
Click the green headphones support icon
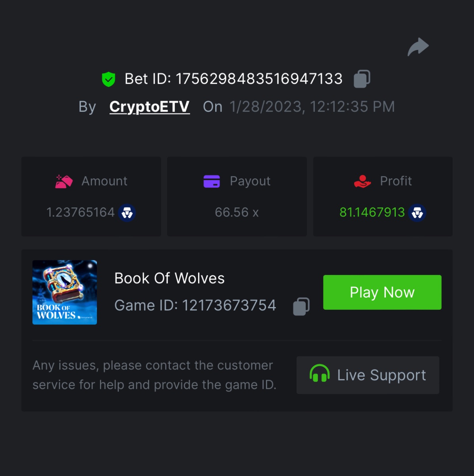pyautogui.click(x=320, y=374)
